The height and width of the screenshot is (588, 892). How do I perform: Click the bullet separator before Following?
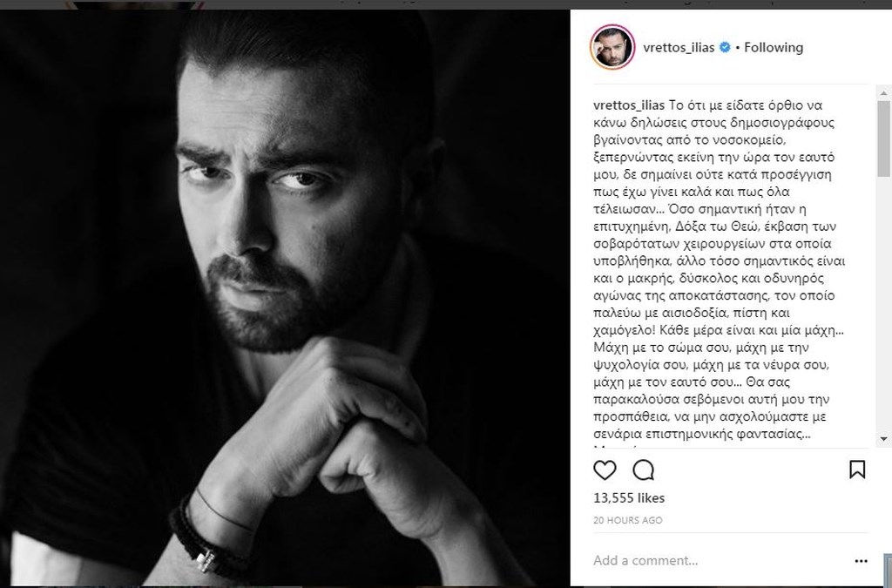click(x=738, y=48)
